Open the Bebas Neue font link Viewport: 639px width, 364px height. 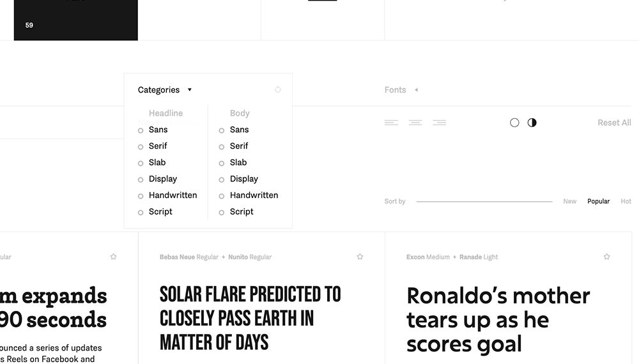(x=177, y=257)
